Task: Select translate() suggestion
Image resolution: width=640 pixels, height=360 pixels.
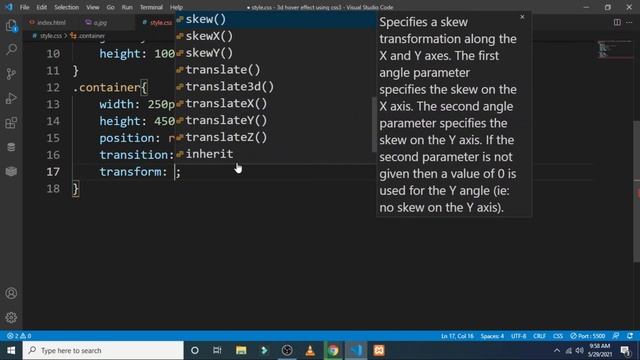Action: [x=276, y=70]
